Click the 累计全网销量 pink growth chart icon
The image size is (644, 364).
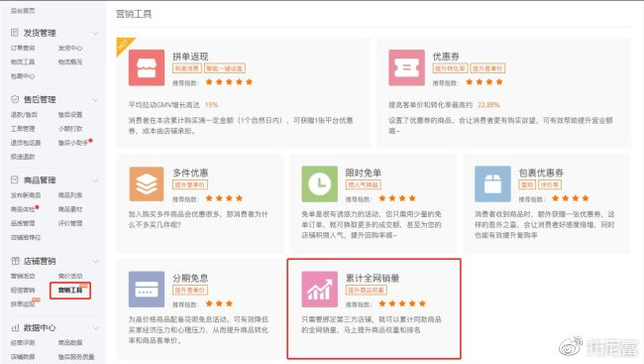(320, 290)
